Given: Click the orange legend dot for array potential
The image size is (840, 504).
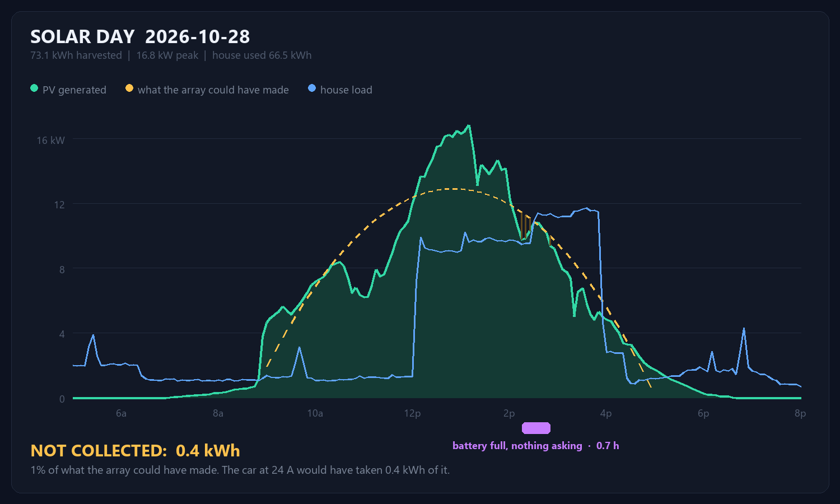Looking at the screenshot, I should [x=129, y=88].
